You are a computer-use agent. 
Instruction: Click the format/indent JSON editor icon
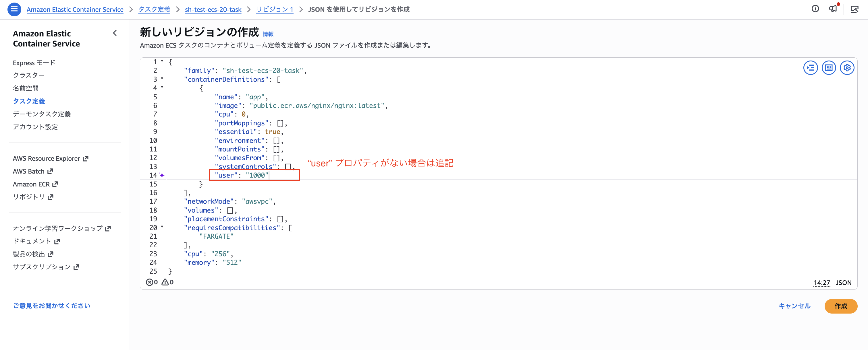[x=810, y=68]
